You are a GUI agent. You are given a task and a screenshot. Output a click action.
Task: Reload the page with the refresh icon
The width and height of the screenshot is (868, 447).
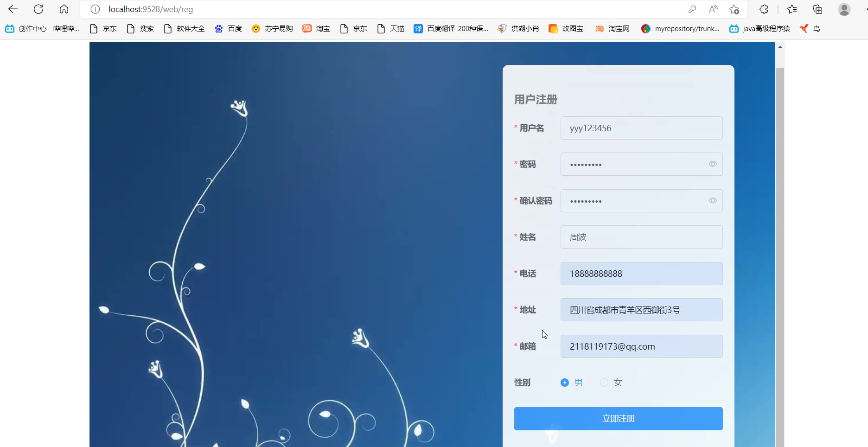pos(38,9)
